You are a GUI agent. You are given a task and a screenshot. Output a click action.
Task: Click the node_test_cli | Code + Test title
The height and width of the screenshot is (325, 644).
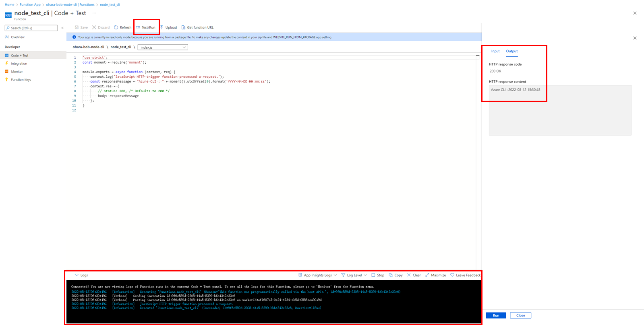point(50,13)
